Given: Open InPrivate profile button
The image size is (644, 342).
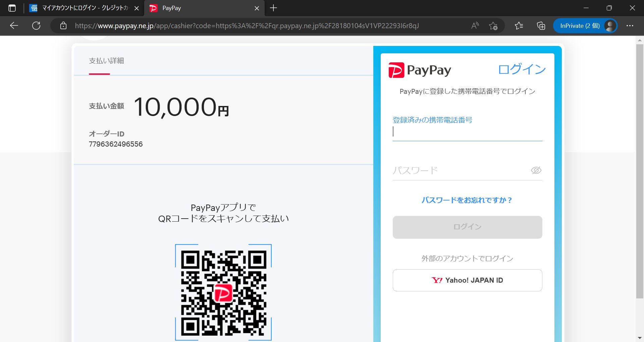Looking at the screenshot, I should (x=585, y=26).
